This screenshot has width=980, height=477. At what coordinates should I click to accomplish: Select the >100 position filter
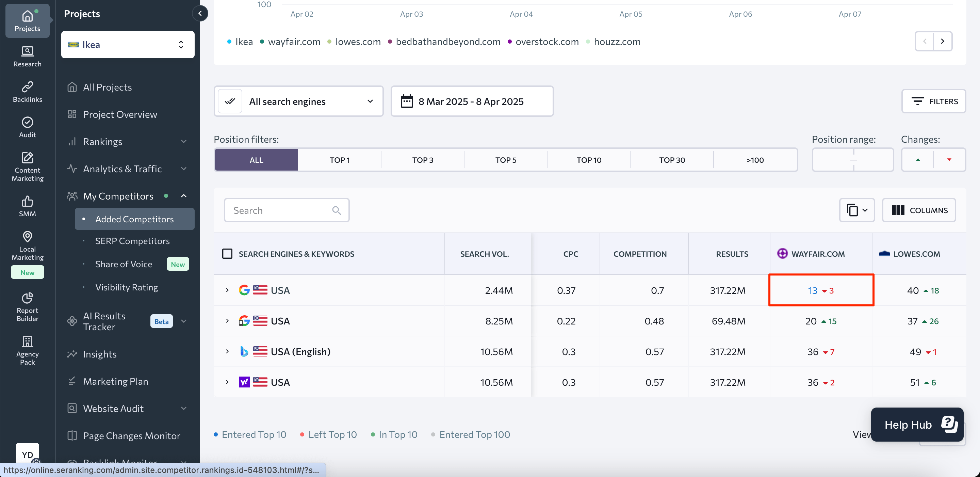pos(755,160)
